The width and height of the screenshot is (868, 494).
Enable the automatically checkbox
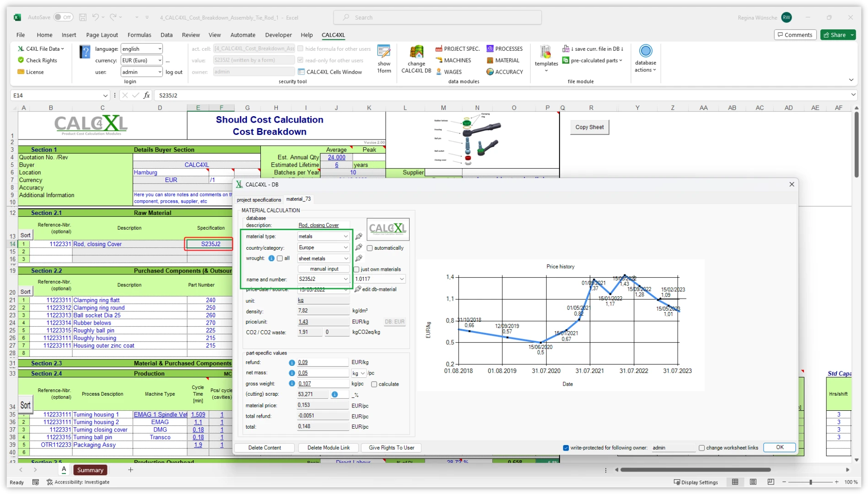tap(370, 248)
